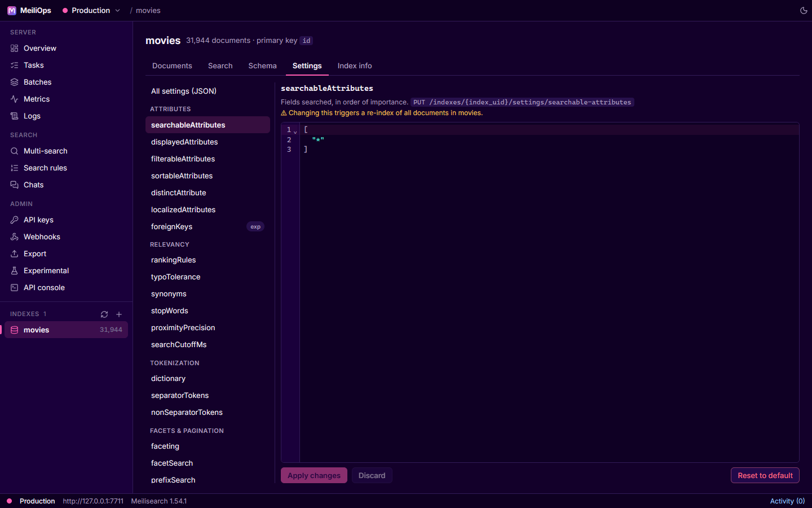The image size is (812, 508).
Task: Open the Overview icon in sidebar
Action: click(x=15, y=49)
